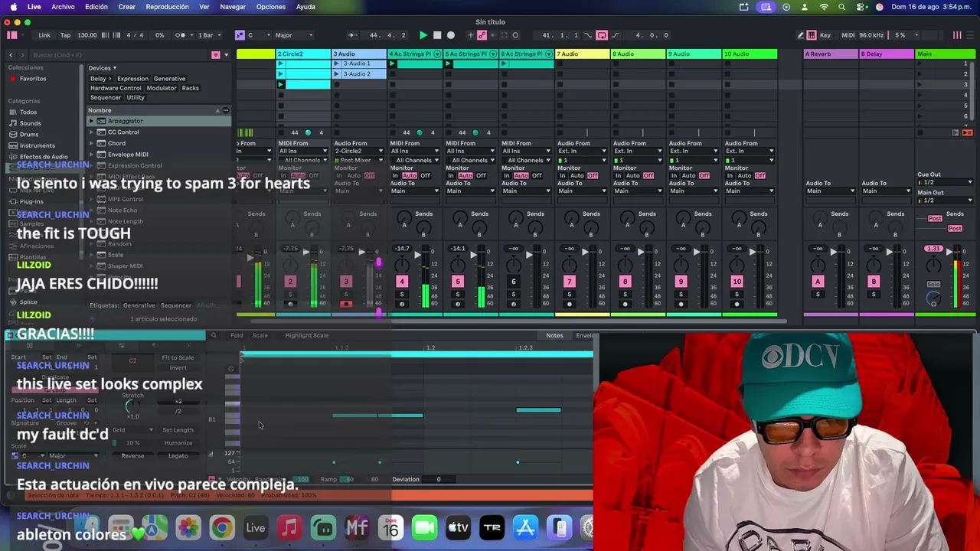
Task: Toggle the MIDI map mode switch
Action: pos(848,35)
